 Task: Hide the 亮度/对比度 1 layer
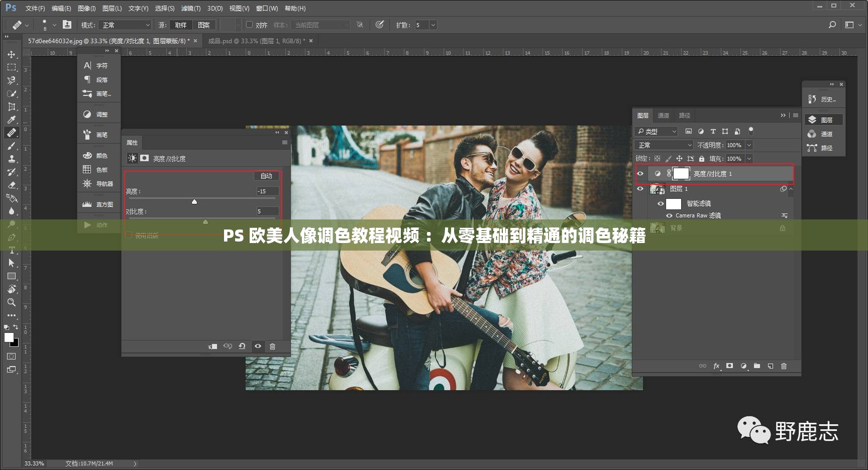coord(640,174)
